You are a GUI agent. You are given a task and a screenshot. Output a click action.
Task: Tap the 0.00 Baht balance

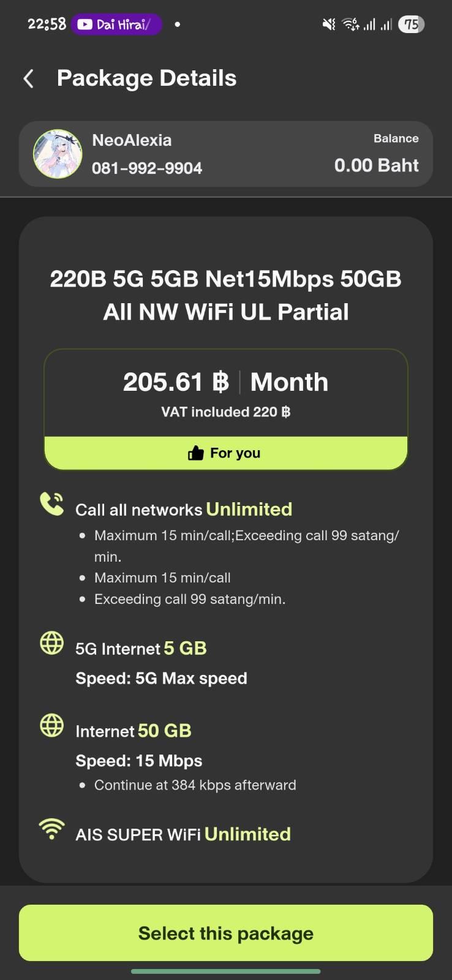[376, 165]
